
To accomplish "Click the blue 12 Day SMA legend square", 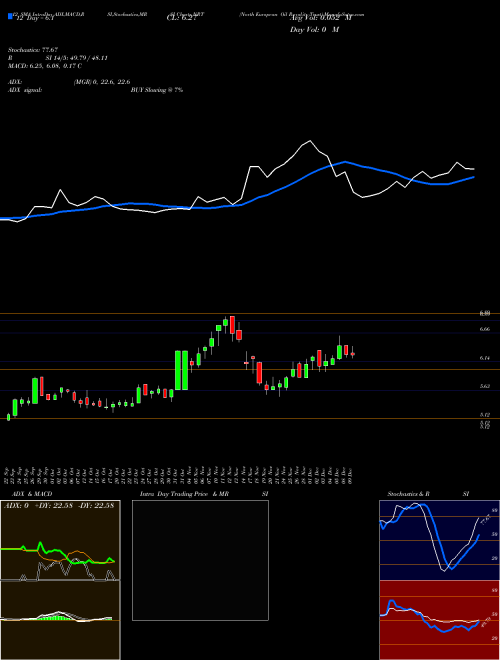I will pos(10,16).
